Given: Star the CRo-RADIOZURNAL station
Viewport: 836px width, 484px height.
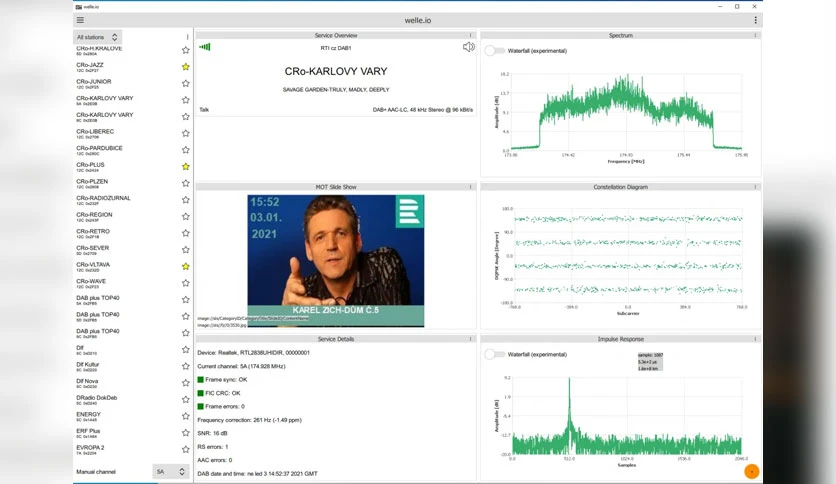Looking at the screenshot, I should coord(186,200).
